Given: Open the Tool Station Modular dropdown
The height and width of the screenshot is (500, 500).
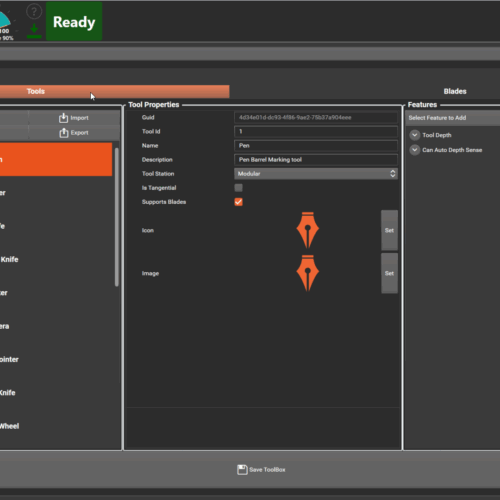Looking at the screenshot, I should (x=316, y=174).
